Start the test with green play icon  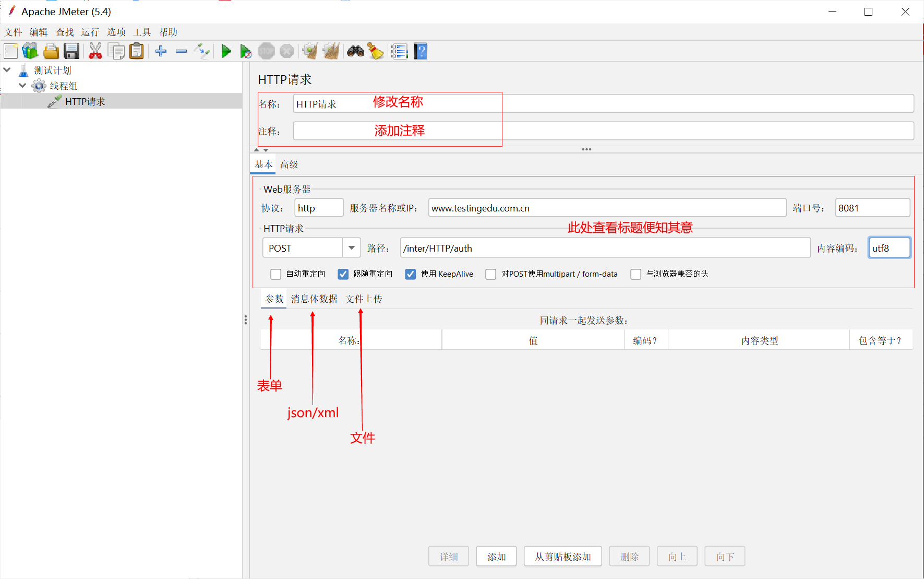point(226,51)
